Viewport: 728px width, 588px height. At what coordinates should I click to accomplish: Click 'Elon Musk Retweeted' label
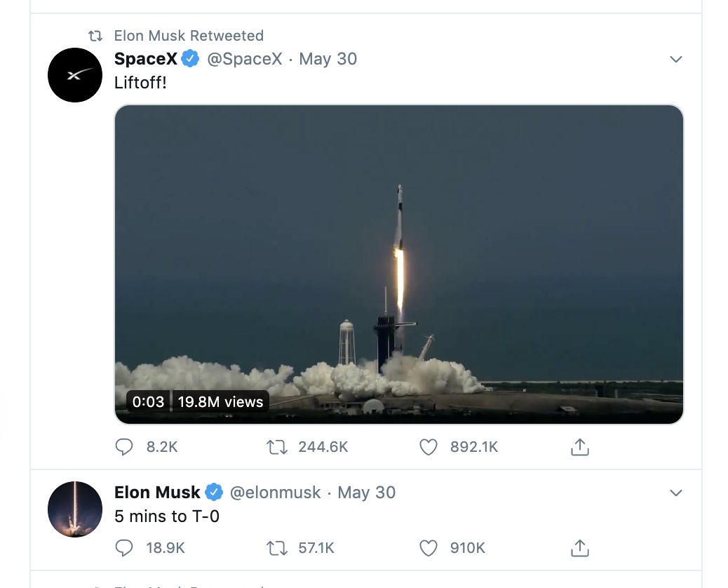pyautogui.click(x=189, y=36)
